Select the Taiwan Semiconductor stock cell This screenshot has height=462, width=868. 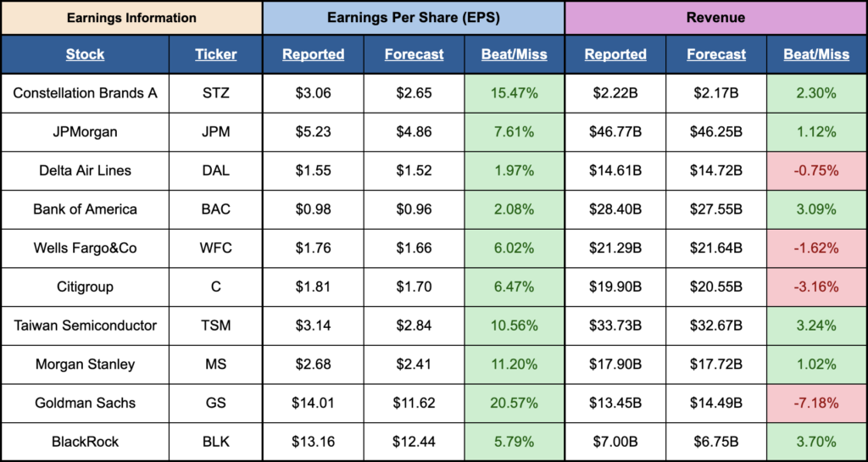click(85, 326)
